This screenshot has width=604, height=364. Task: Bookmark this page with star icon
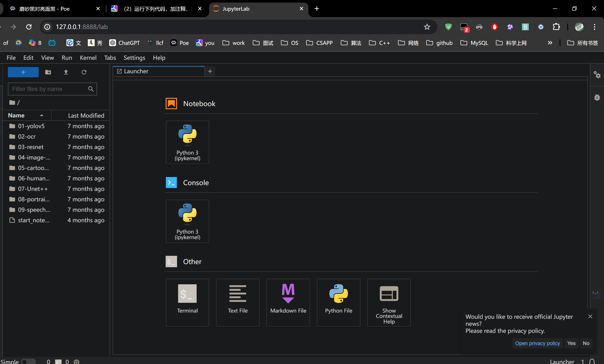point(427,27)
